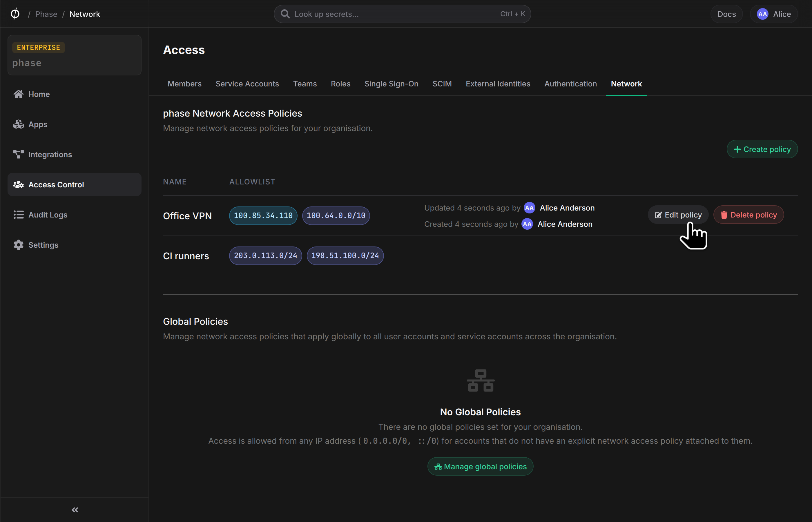Select the Network tab

click(x=626, y=84)
